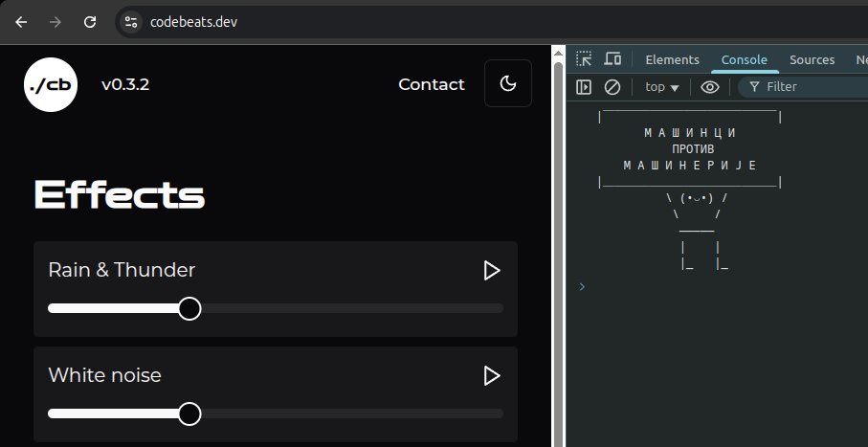The width and height of the screenshot is (868, 447).
Task: Click the ПРОТИВ text in the console
Action: tap(693, 149)
